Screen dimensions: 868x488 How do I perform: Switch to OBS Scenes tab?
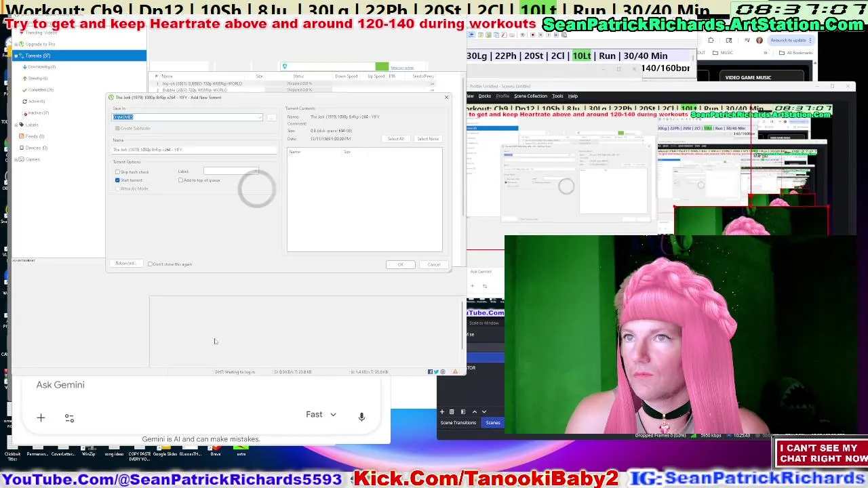[x=493, y=423]
